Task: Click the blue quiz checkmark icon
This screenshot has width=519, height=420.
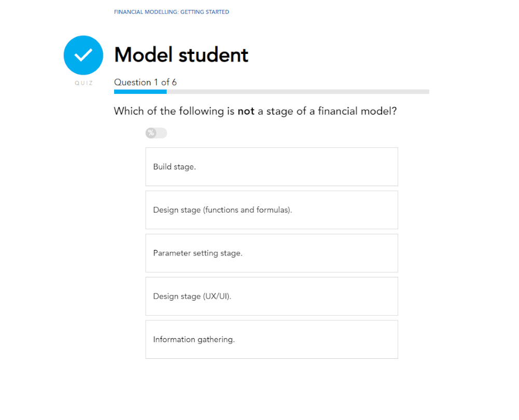Action: [x=83, y=55]
